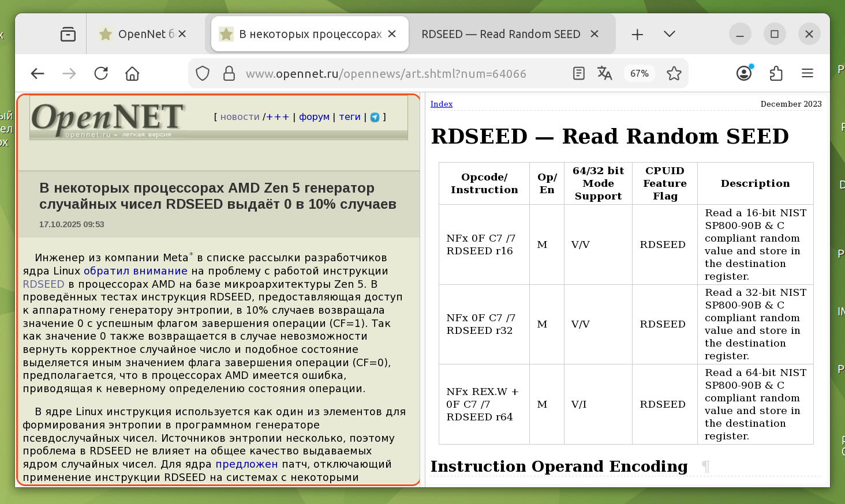Translate this page with the translate icon
The width and height of the screenshot is (845, 504).
coord(605,74)
